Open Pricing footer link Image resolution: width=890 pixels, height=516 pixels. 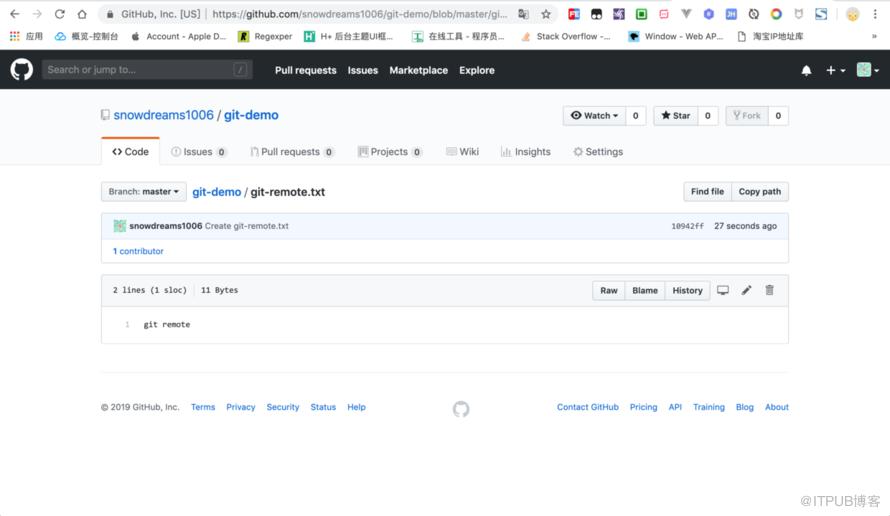click(643, 407)
